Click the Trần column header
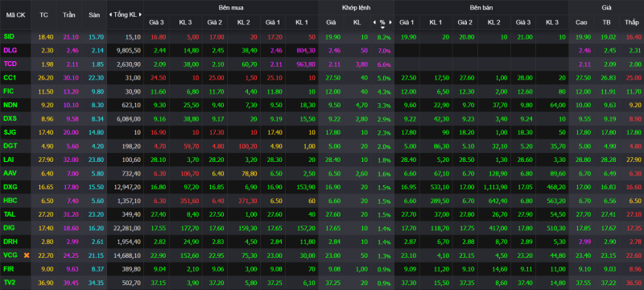The width and height of the screenshot is (644, 290). pyautogui.click(x=69, y=14)
